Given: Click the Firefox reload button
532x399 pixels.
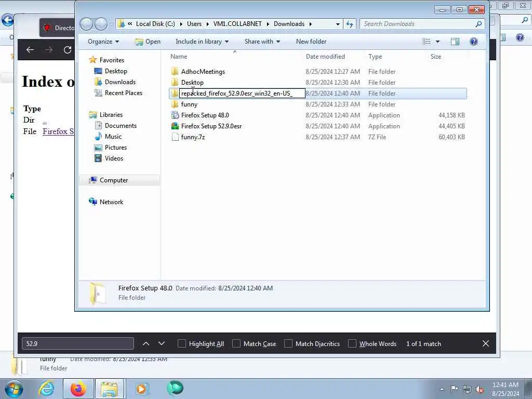Looking at the screenshot, I should pos(68,50).
